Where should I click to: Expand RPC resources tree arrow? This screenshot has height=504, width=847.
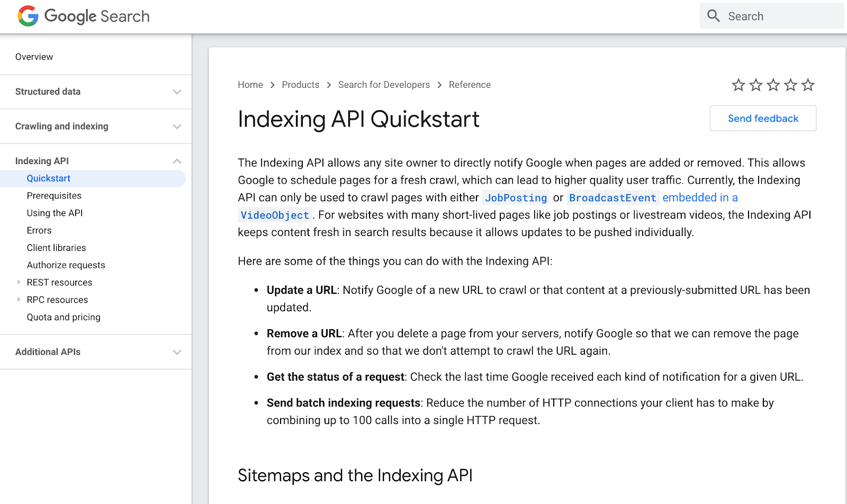(19, 300)
